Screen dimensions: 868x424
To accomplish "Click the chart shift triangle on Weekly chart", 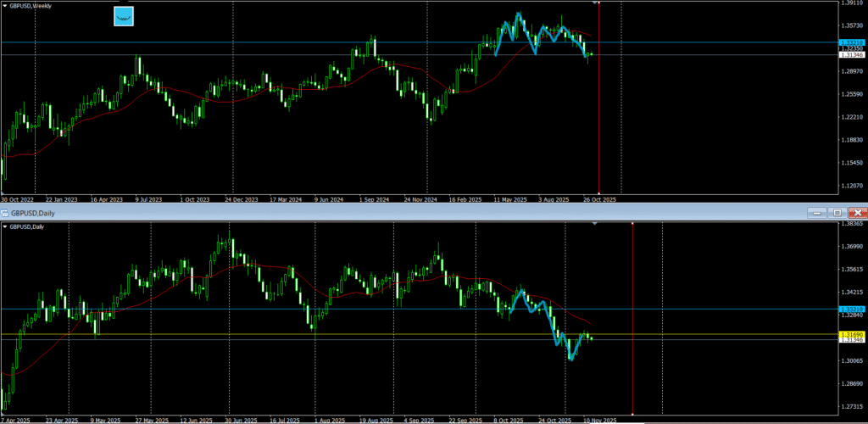I will pyautogui.click(x=594, y=3).
